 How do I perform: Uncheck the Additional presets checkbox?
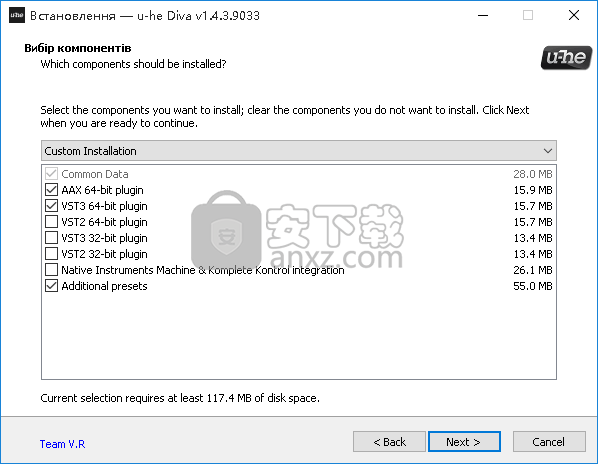51,286
